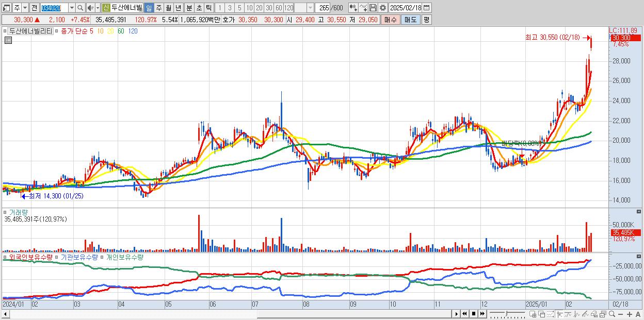Select the 월 monthly chart tab

point(168,8)
